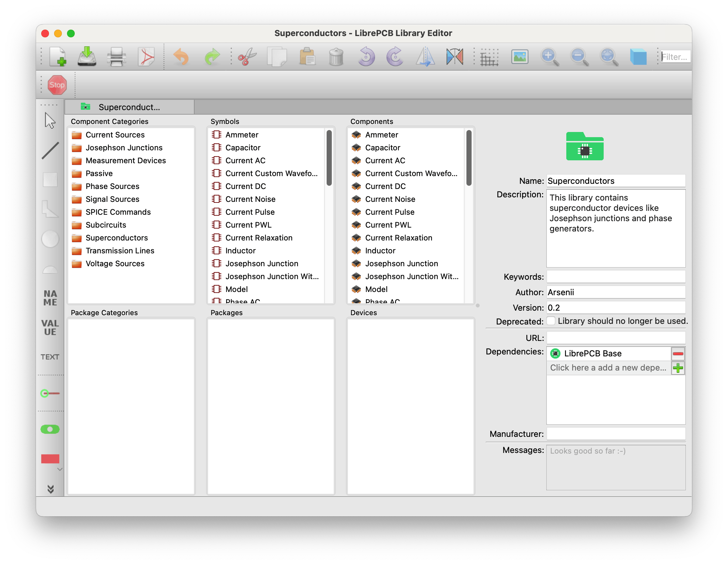Remove the LibrePCB Base dependency
Screen dimensions: 728x564
pyautogui.click(x=678, y=353)
